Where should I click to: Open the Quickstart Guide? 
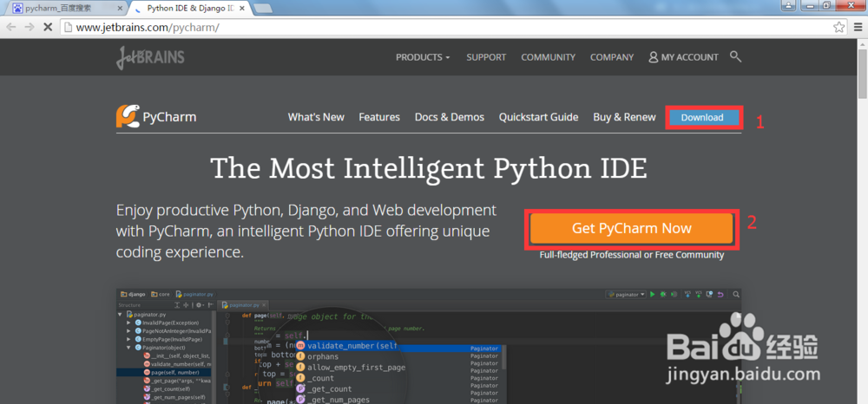pos(539,117)
